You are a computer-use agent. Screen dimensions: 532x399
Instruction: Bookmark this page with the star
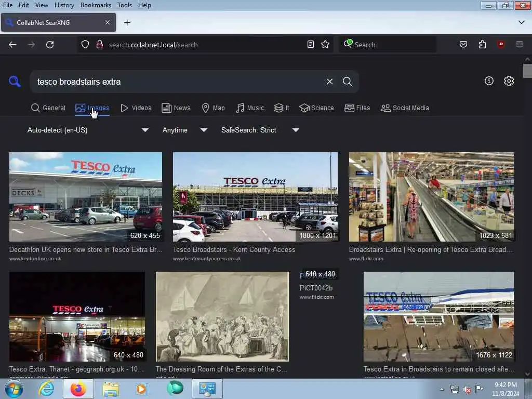325,45
